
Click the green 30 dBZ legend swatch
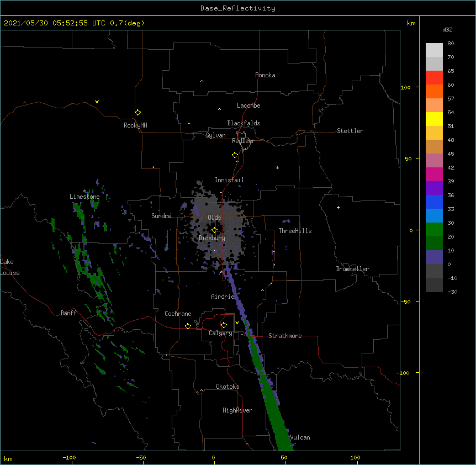tap(434, 230)
